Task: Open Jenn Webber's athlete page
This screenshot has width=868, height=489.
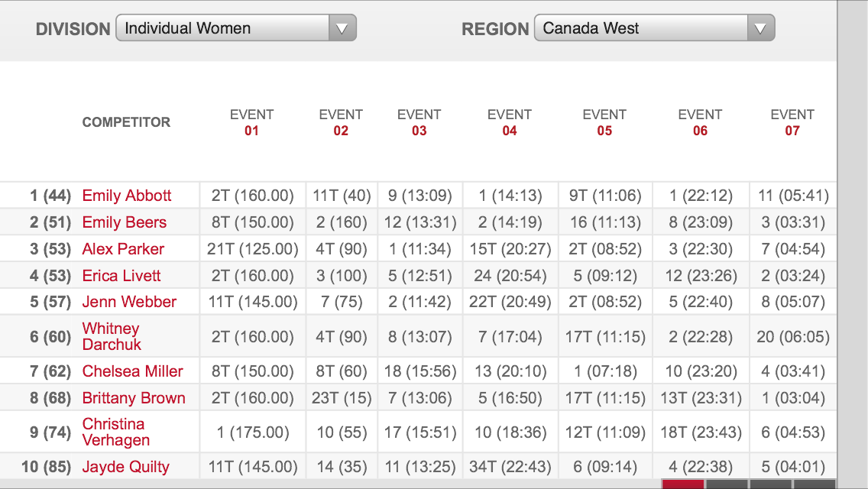Action: [x=129, y=302]
